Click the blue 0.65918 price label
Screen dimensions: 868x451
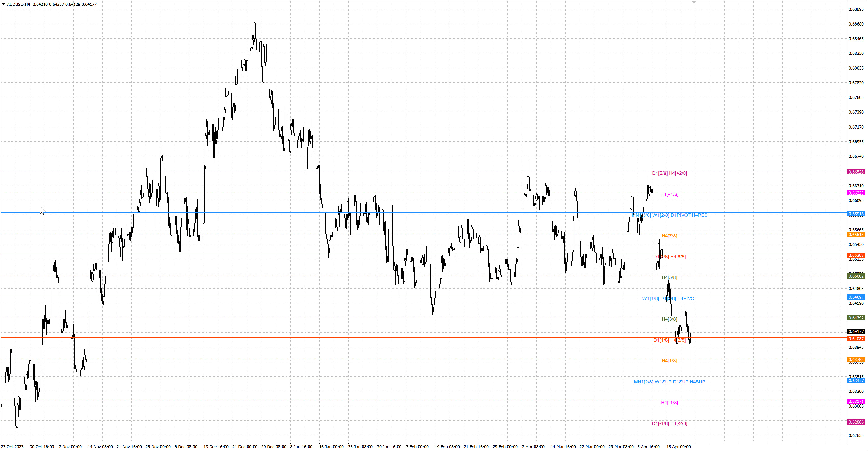(x=856, y=214)
